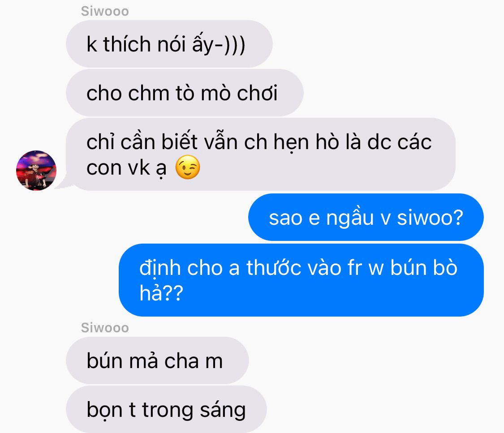Screen dimensions: 504x433
Task: Open Siwooo's round profile avatar
Action: (36, 170)
